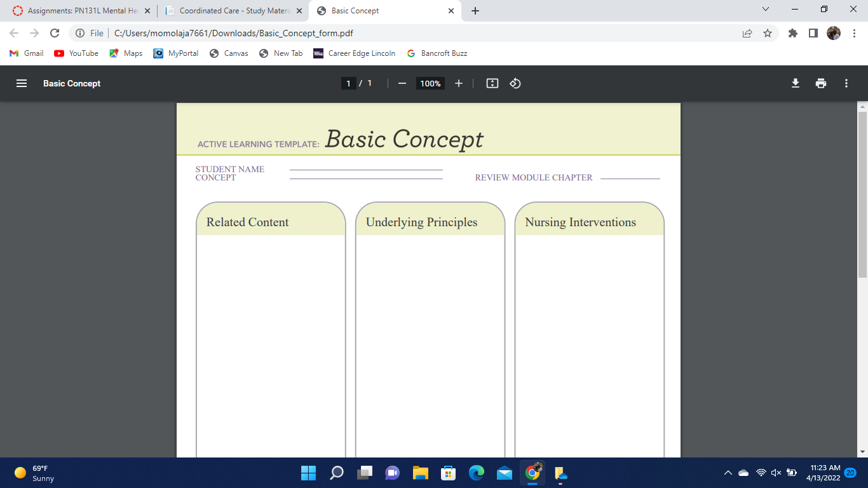The width and height of the screenshot is (868, 488).
Task: Select the rotate counterclockwise icon
Action: pyautogui.click(x=515, y=83)
